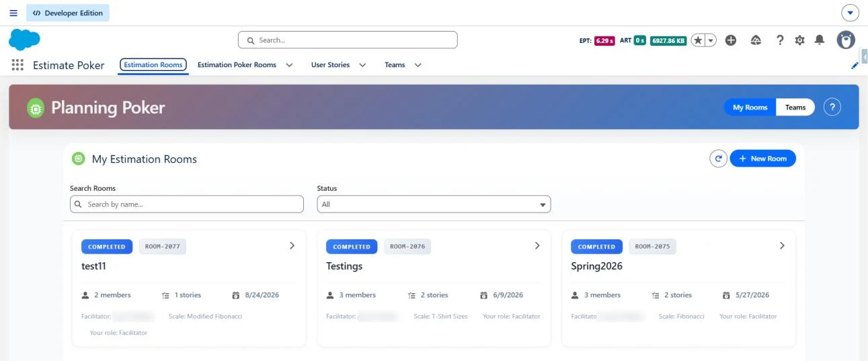The width and height of the screenshot is (868, 361).
Task: Click the global actions plus icon
Action: click(x=731, y=40)
